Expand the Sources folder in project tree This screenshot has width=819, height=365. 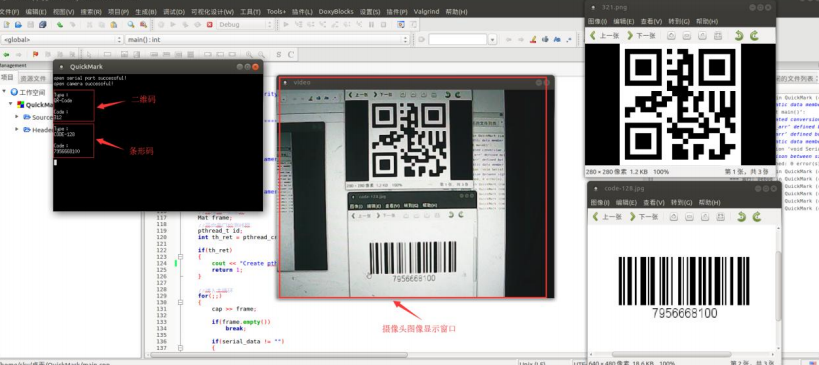point(17,116)
